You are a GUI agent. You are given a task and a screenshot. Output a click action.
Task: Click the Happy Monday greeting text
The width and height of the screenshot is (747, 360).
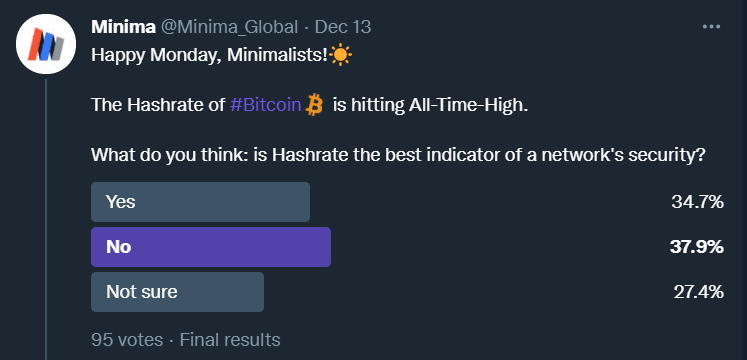pos(210,55)
